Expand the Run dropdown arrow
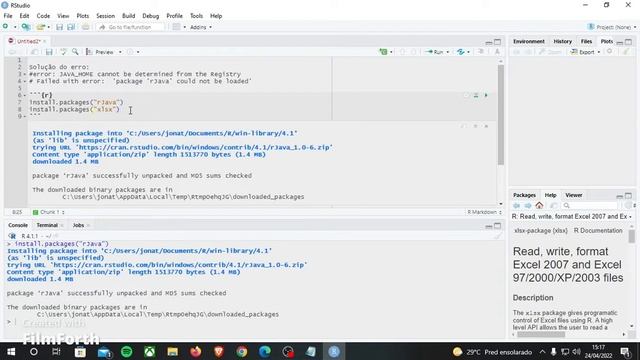 coord(447,52)
